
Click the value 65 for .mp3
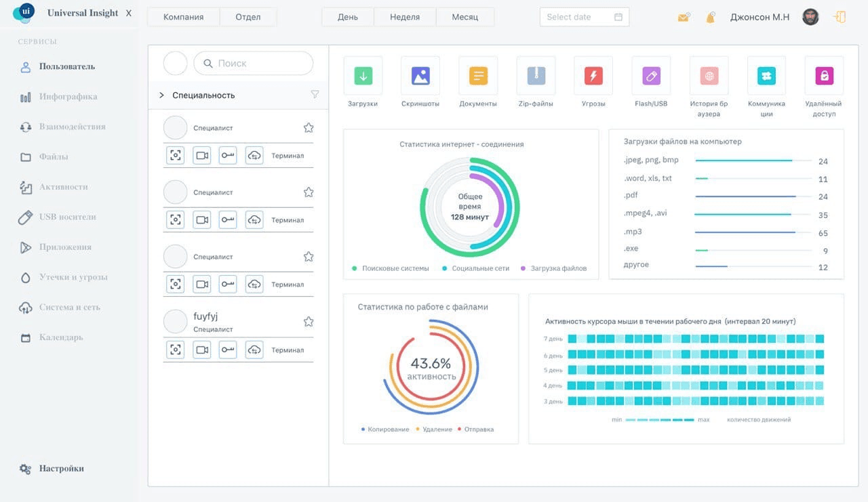[x=823, y=233]
